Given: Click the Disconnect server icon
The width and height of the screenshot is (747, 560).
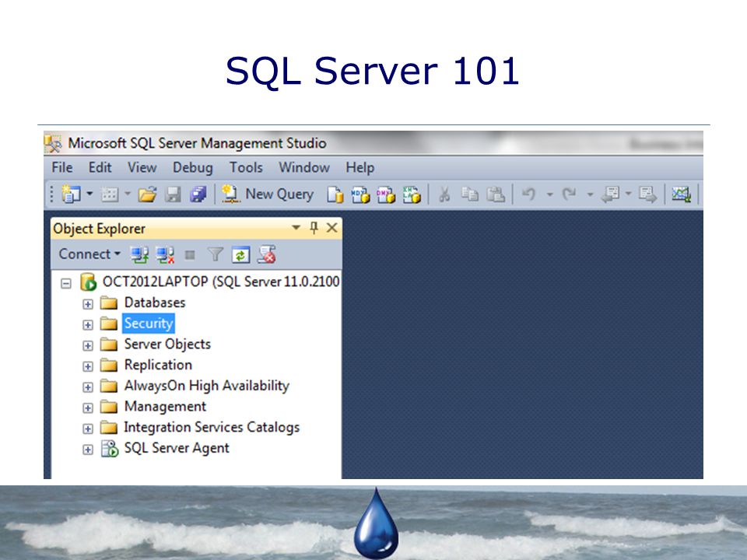Looking at the screenshot, I should 165,255.
